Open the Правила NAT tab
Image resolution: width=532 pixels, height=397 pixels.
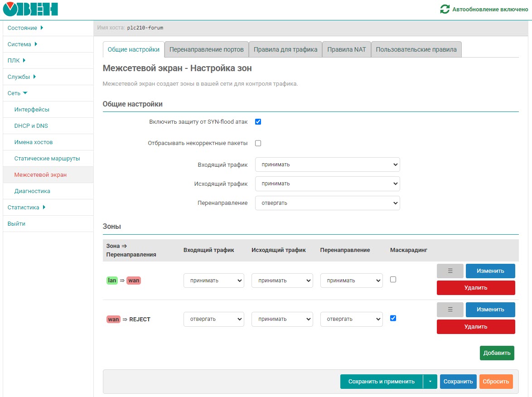pyautogui.click(x=346, y=49)
